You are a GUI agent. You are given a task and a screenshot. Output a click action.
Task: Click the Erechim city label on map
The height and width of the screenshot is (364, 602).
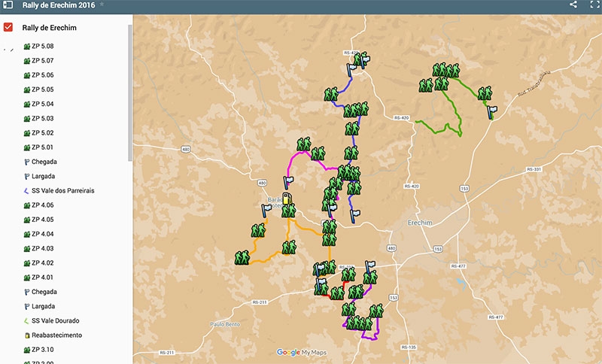pos(418,224)
